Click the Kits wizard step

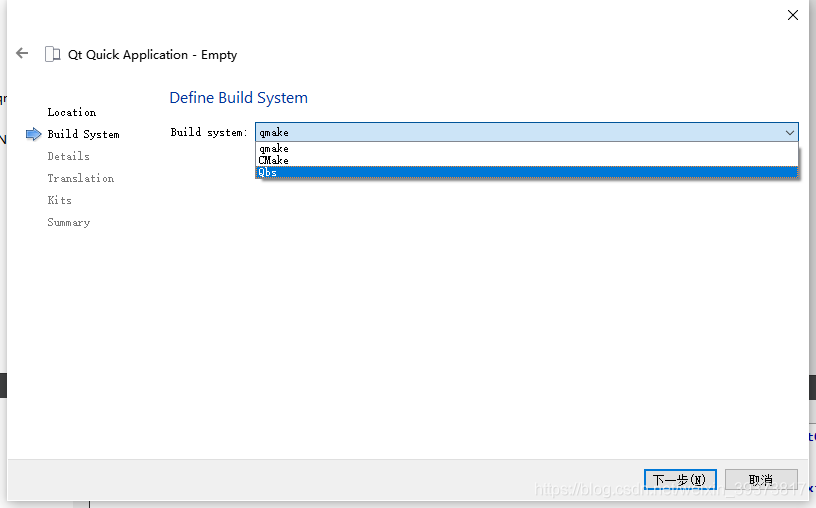(60, 200)
